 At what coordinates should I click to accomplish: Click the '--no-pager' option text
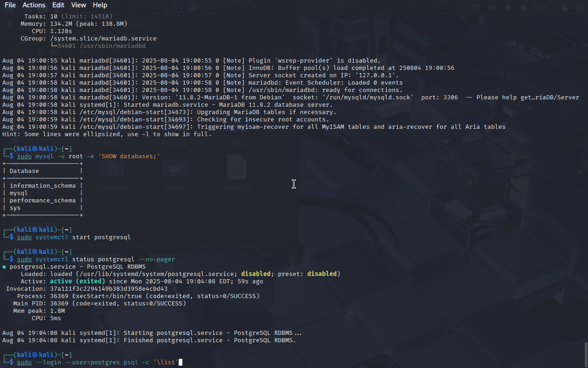coord(157,259)
